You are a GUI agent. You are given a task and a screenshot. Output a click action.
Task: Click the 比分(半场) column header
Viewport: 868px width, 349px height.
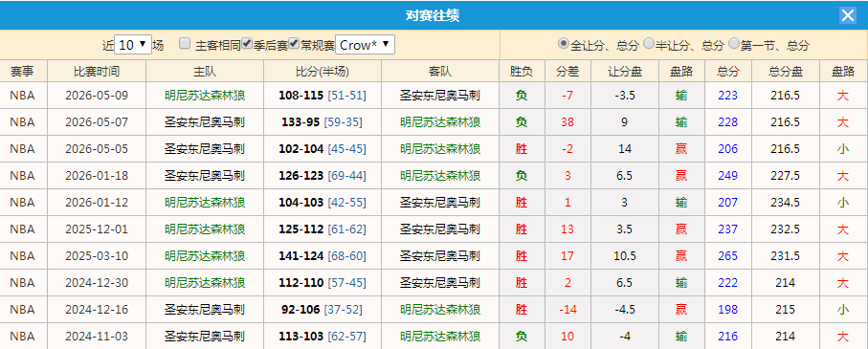click(323, 72)
